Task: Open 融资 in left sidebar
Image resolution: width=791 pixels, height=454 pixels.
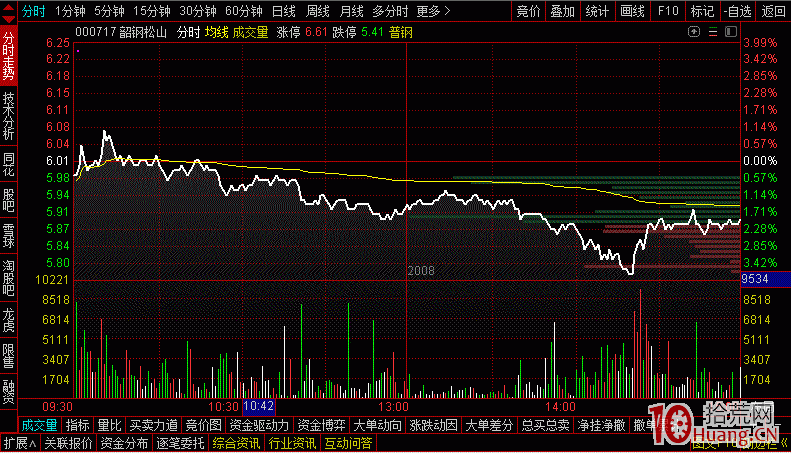Action: pyautogui.click(x=9, y=391)
